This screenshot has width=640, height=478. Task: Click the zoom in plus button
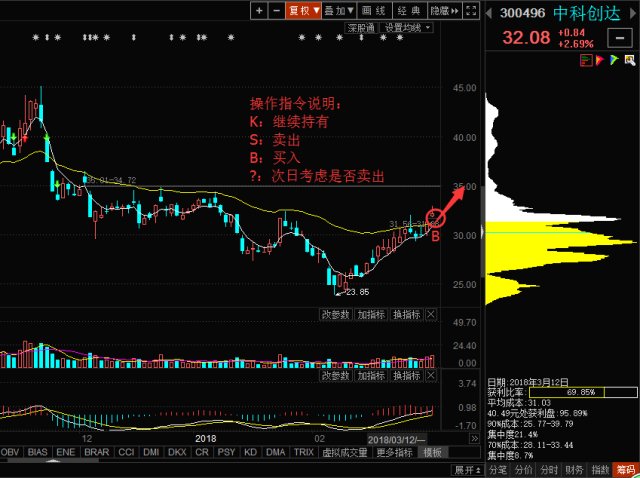pos(259,10)
